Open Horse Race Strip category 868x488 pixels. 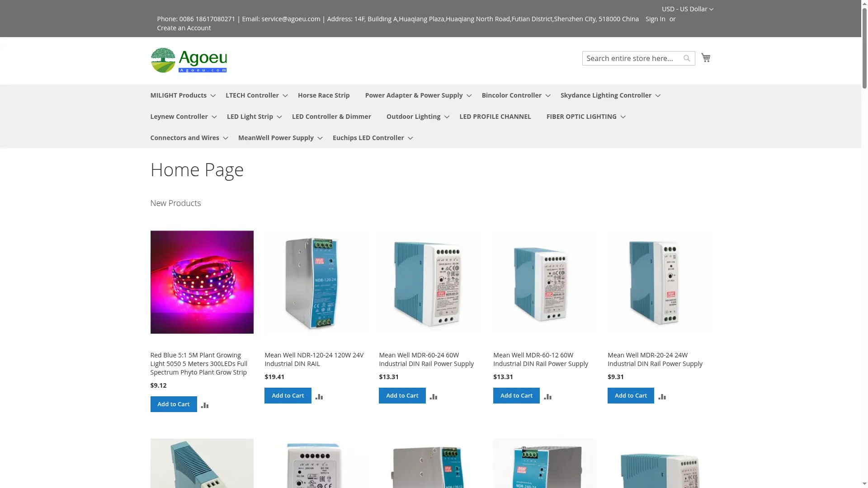[324, 95]
